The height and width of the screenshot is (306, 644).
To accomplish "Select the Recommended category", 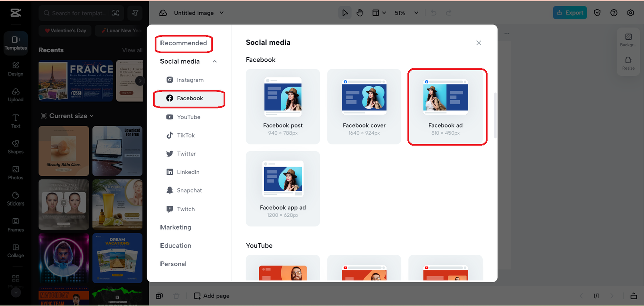I will 184,43.
